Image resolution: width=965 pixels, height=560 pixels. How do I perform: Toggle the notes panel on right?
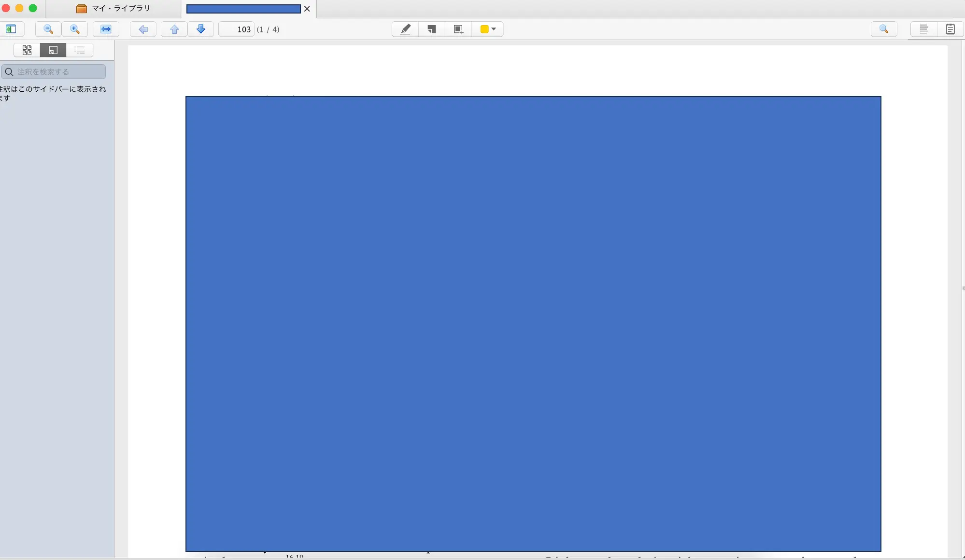tap(950, 29)
